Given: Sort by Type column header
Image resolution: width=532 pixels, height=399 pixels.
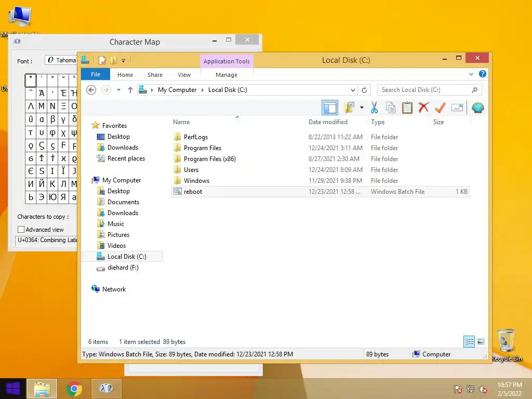Looking at the screenshot, I should tap(378, 122).
